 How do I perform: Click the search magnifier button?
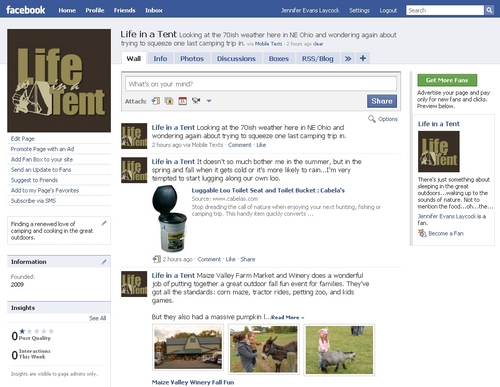click(x=489, y=10)
